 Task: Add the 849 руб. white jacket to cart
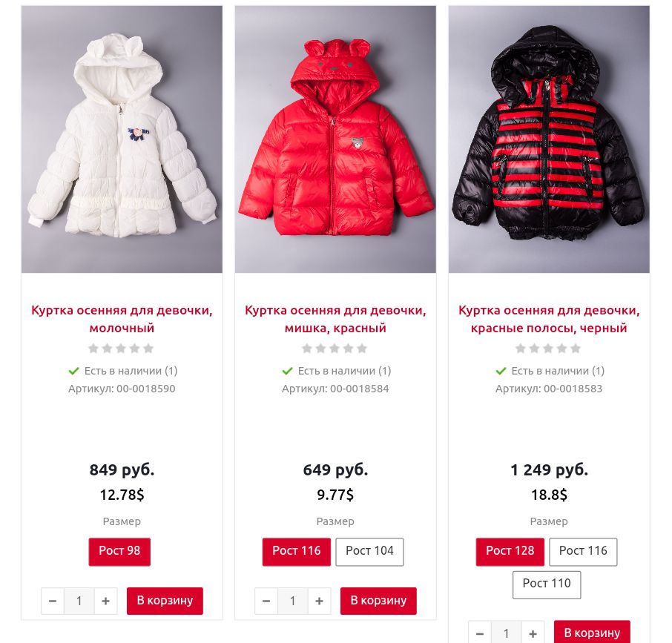[x=165, y=601]
